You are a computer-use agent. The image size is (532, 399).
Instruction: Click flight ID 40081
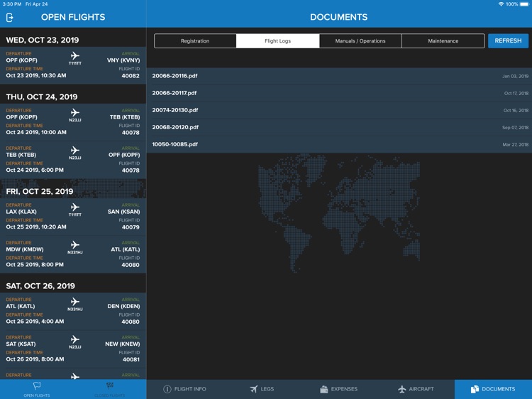tap(131, 360)
